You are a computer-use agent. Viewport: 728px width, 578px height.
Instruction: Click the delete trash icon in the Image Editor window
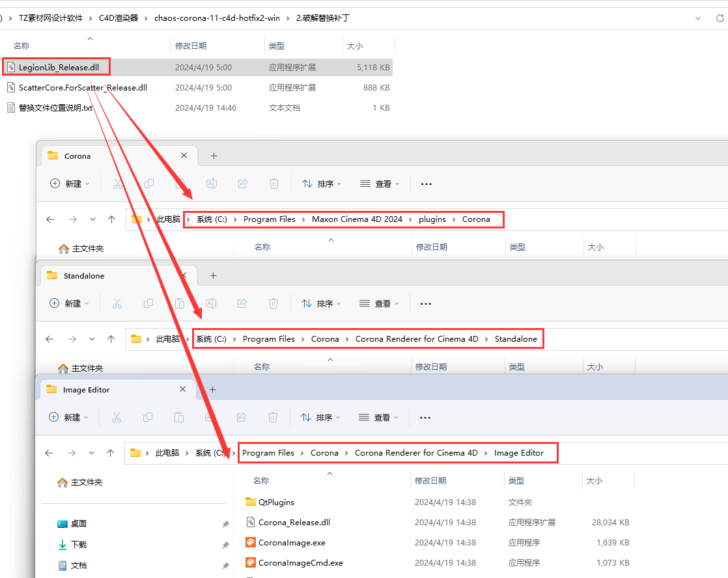[273, 417]
